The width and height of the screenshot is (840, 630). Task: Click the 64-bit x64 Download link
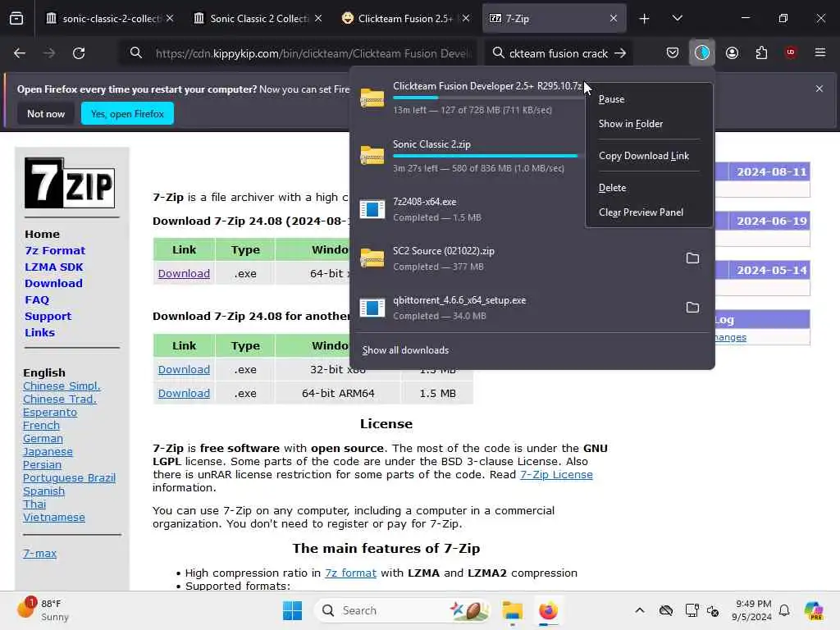[x=184, y=274]
